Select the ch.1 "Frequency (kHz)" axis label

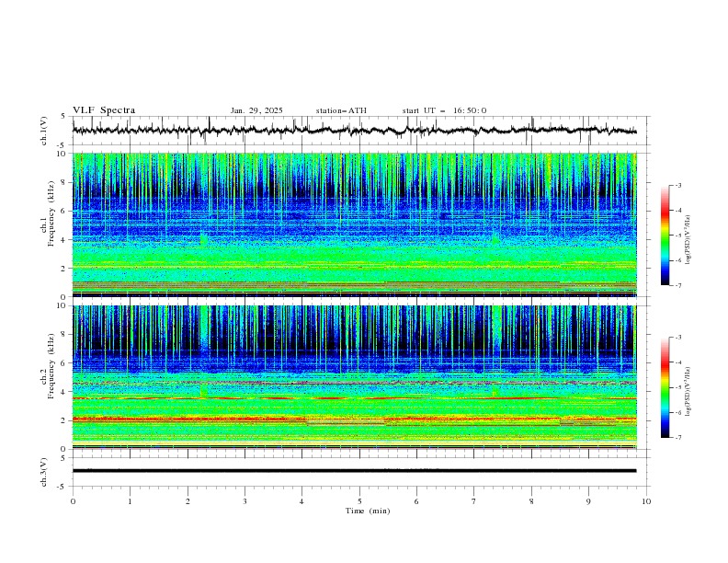point(51,213)
